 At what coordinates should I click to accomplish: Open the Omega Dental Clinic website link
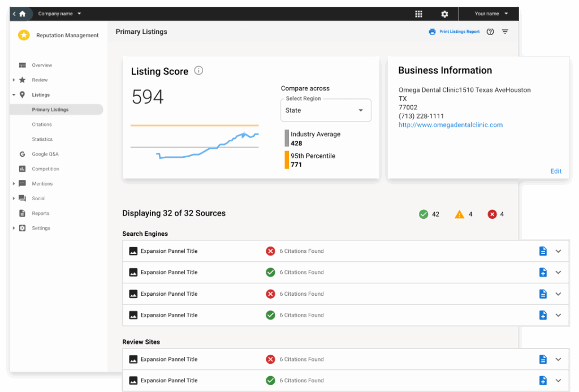pyautogui.click(x=450, y=124)
